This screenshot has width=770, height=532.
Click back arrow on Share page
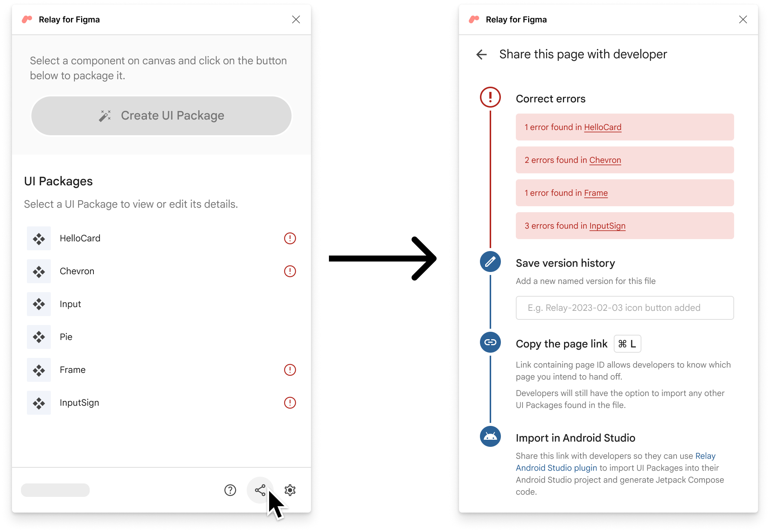click(481, 54)
